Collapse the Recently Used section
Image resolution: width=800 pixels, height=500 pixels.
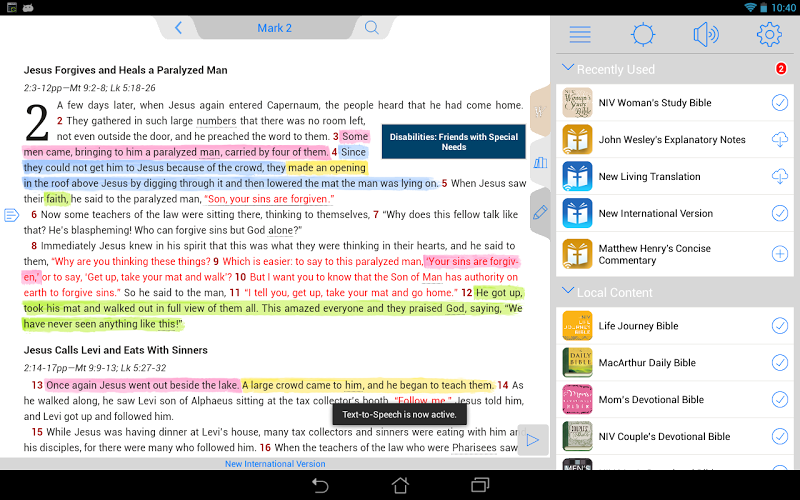(567, 67)
